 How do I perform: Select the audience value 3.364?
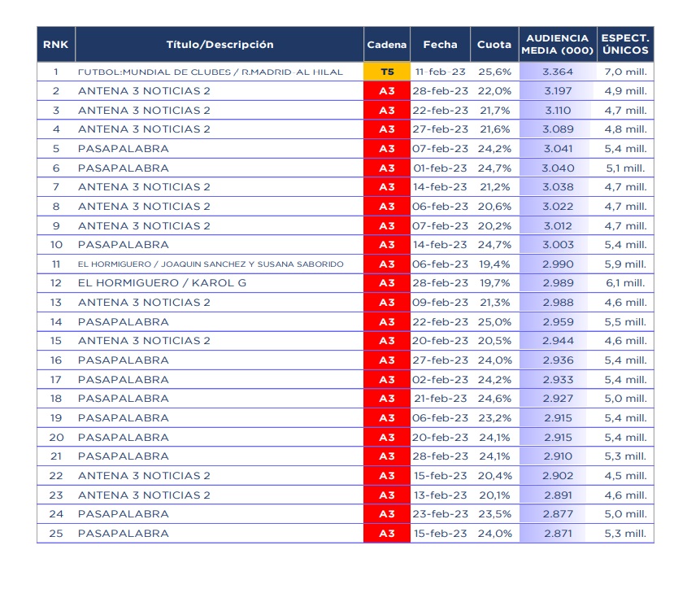tap(558, 72)
